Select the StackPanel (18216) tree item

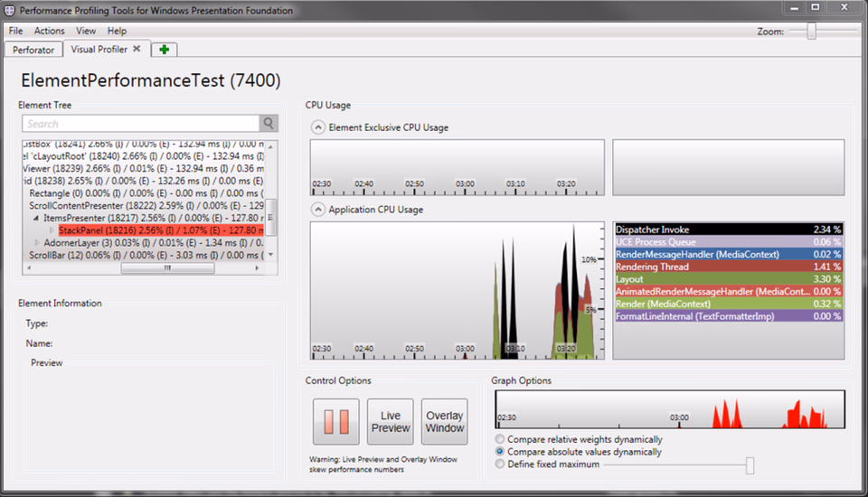(x=162, y=230)
